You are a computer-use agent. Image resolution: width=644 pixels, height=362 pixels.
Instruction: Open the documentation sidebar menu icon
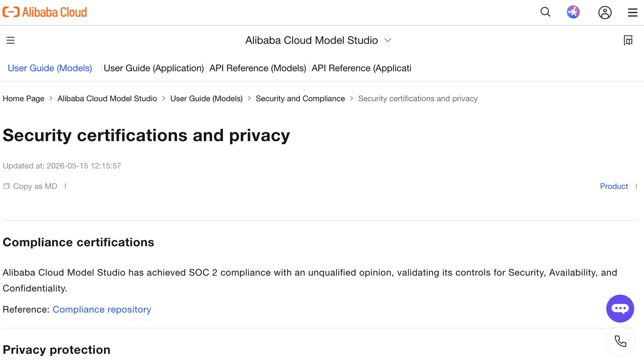[x=11, y=40]
